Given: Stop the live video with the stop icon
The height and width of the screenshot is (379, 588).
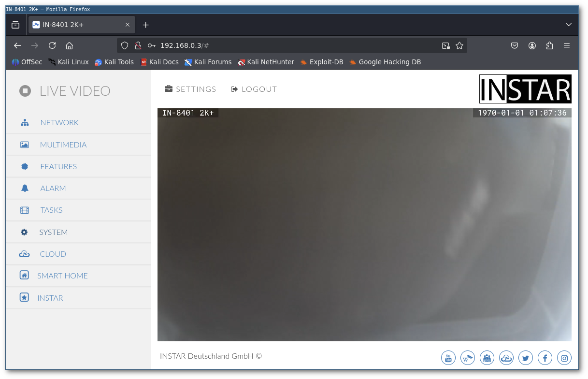Looking at the screenshot, I should pyautogui.click(x=25, y=91).
